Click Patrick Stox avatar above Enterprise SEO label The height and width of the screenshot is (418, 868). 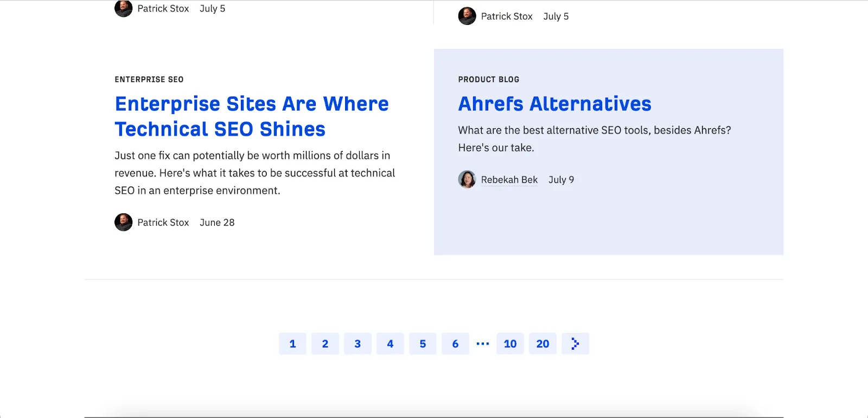(124, 8)
